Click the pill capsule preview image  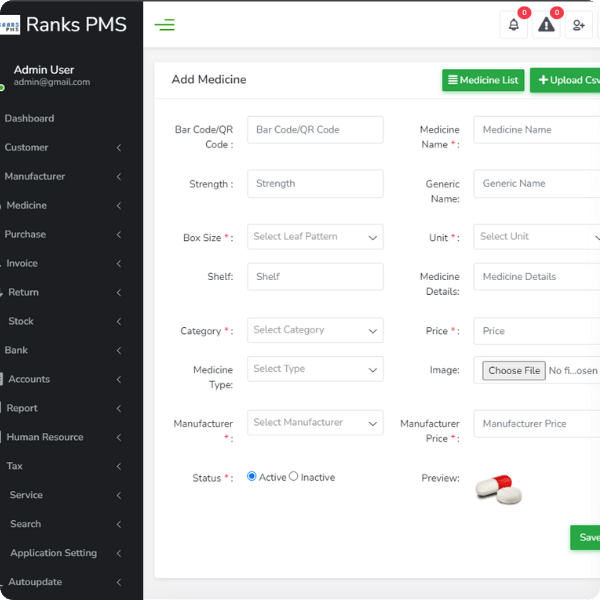point(498,489)
